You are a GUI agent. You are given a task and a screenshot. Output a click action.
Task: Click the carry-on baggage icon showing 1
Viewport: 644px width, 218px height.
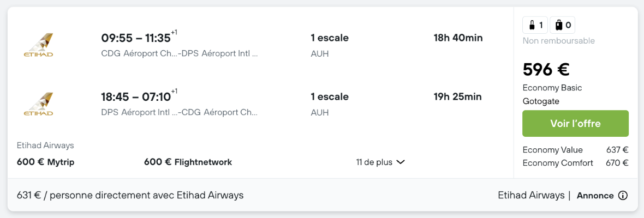point(535,26)
